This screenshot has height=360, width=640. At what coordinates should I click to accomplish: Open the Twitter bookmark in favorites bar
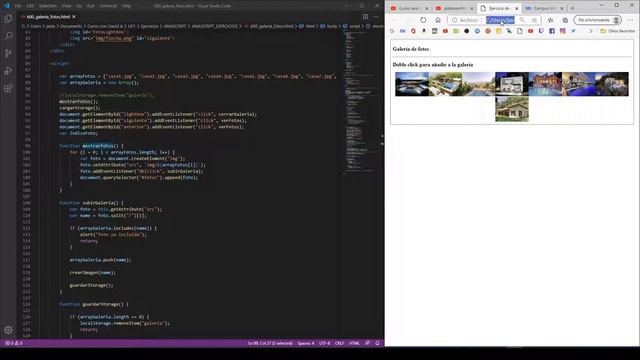[573, 31]
